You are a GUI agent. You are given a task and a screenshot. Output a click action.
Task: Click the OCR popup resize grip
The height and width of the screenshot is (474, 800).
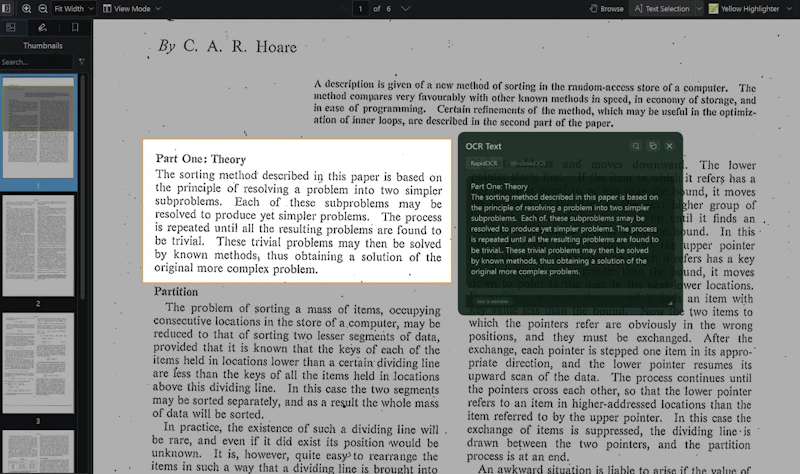(670, 303)
